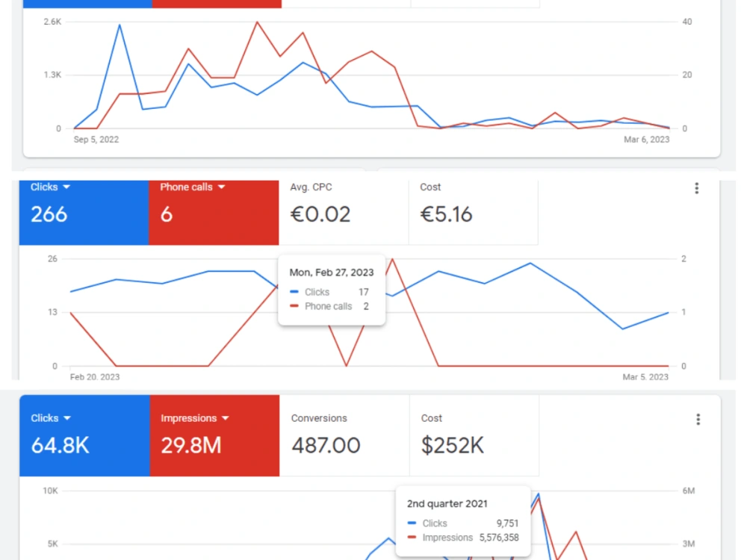The height and width of the screenshot is (560, 747).
Task: Click the phone calls value 6
Action: coord(167,214)
